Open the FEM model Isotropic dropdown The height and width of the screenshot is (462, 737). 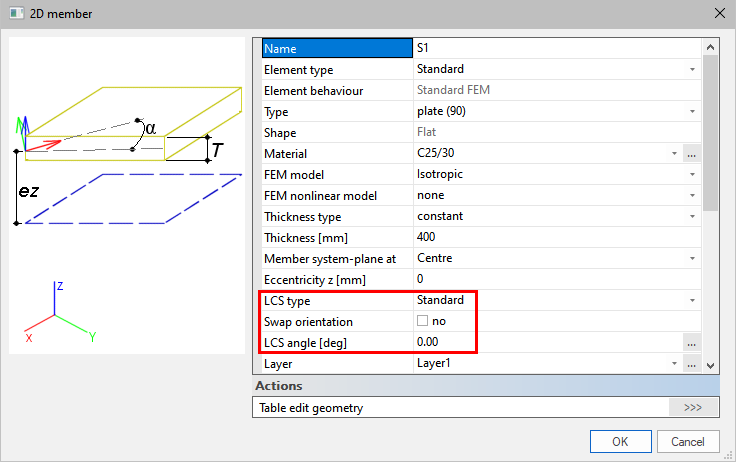(691, 175)
